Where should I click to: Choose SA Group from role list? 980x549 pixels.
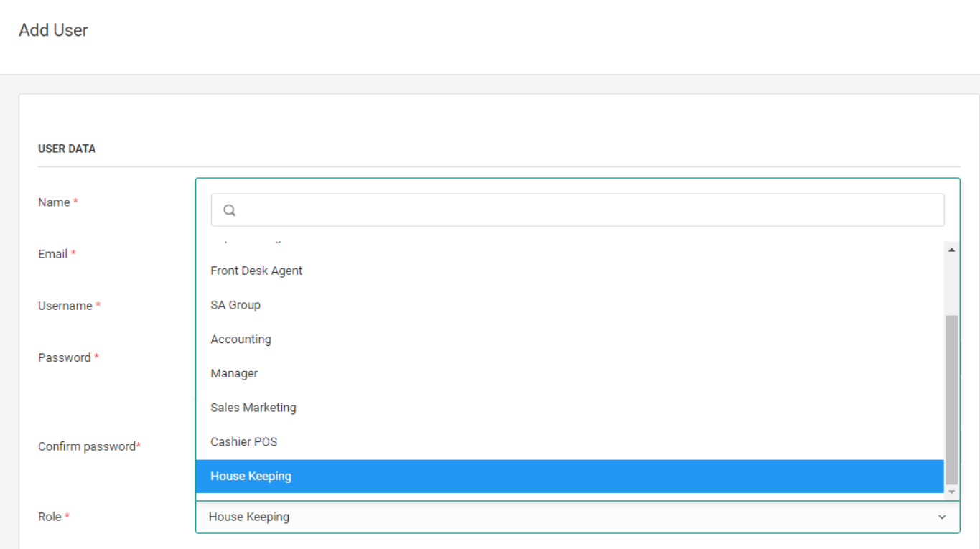point(569,305)
